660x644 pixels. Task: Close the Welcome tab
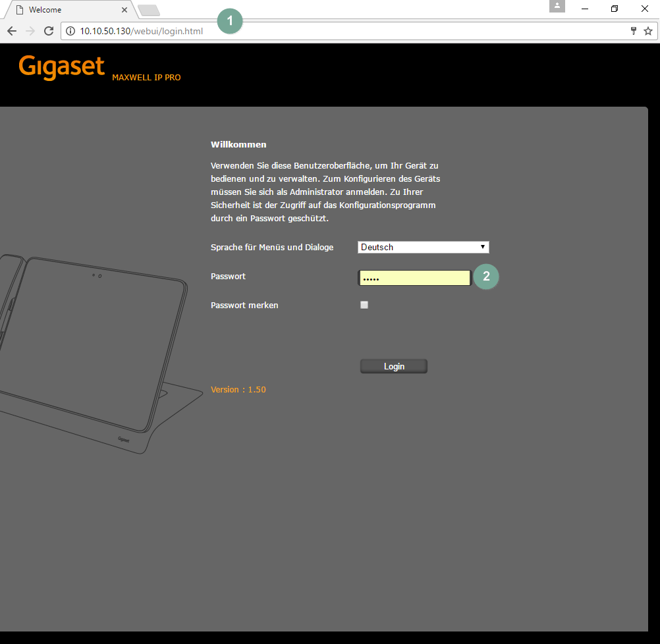tap(124, 10)
